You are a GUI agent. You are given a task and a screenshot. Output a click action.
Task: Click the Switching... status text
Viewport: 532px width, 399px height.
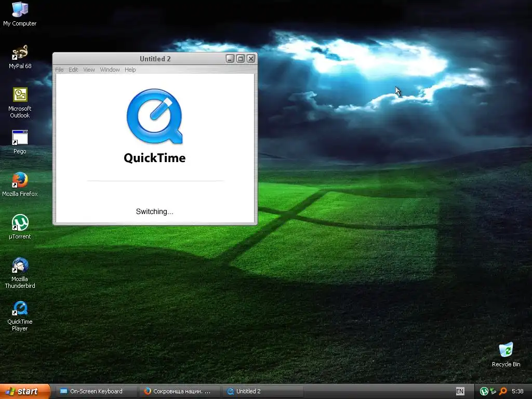point(154,211)
